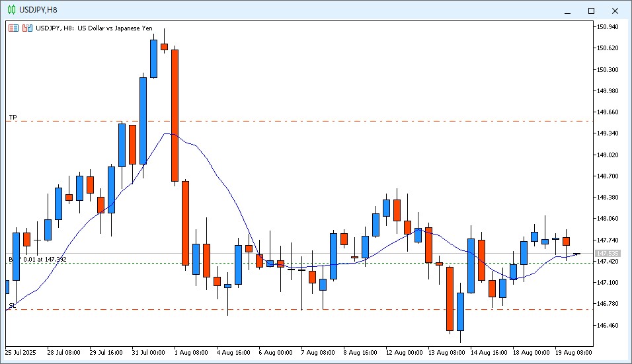Click the 8 Aug 16:00 time label
The height and width of the screenshot is (364, 632).
360,353
